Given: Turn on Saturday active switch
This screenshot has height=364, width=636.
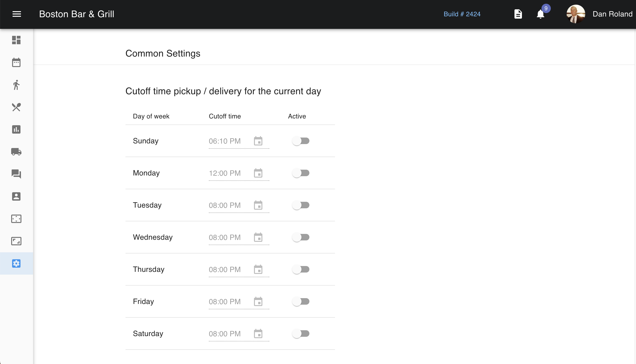Looking at the screenshot, I should point(301,334).
